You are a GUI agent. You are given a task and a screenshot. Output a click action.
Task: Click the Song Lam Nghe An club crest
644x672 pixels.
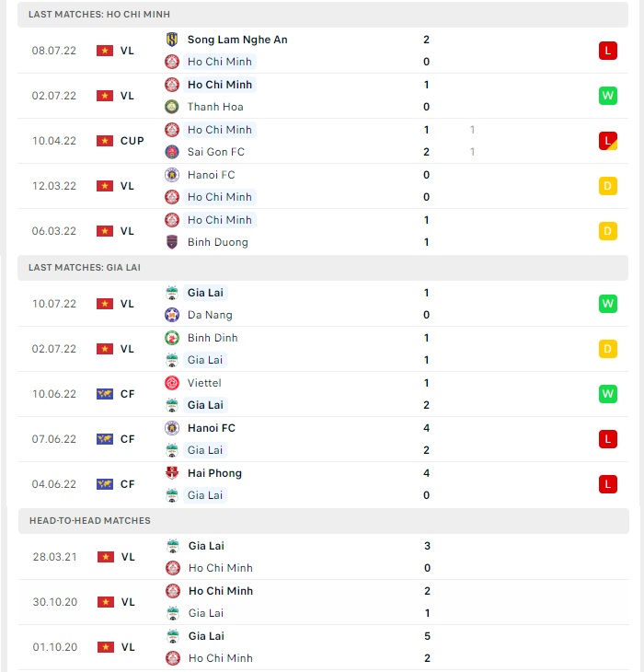tap(172, 40)
